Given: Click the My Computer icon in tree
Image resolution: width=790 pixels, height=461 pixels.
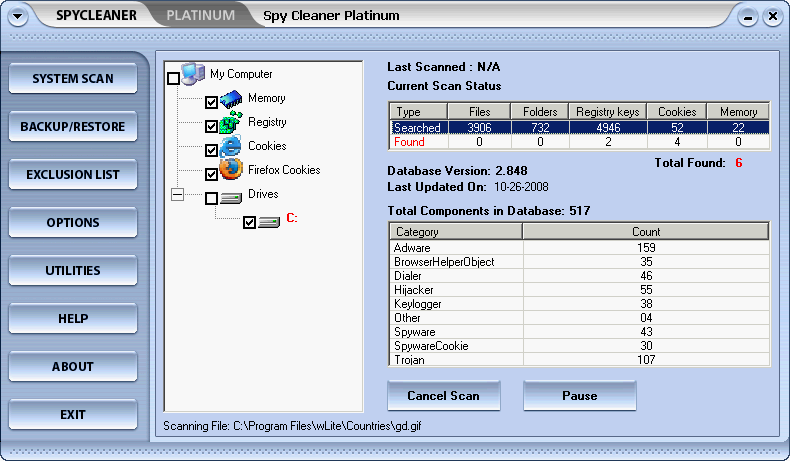Looking at the screenshot, I should (193, 74).
